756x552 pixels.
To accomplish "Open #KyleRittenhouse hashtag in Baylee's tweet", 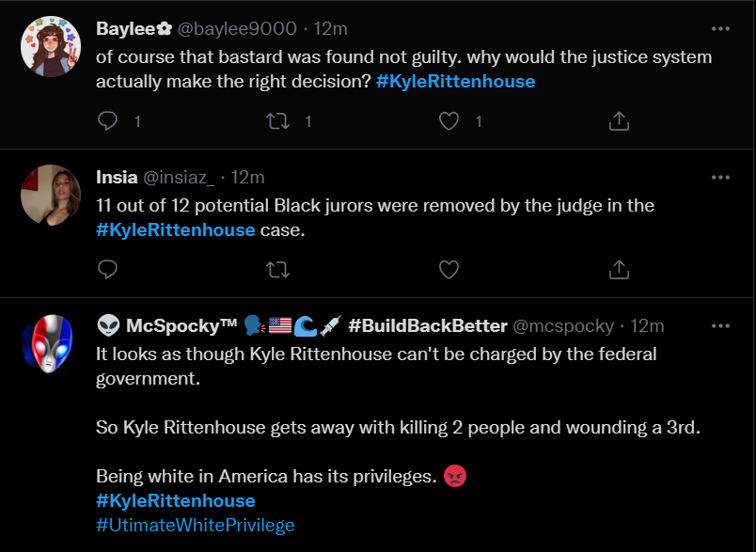I will pyautogui.click(x=455, y=81).
